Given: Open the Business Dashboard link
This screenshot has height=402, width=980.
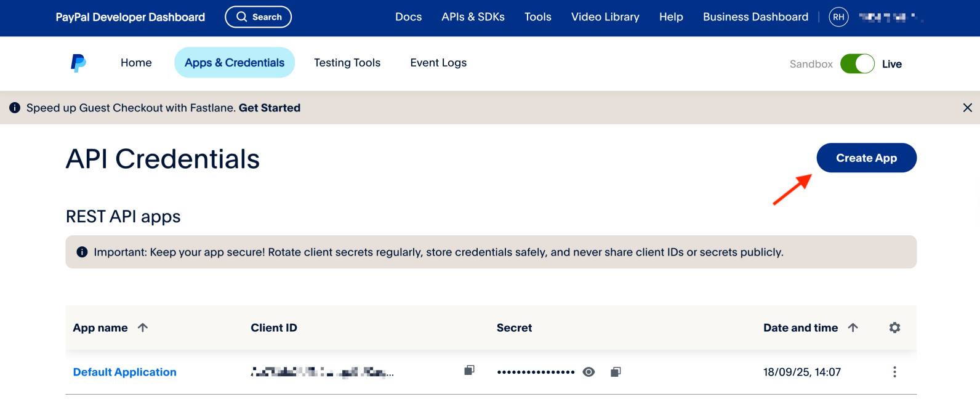Looking at the screenshot, I should (755, 17).
